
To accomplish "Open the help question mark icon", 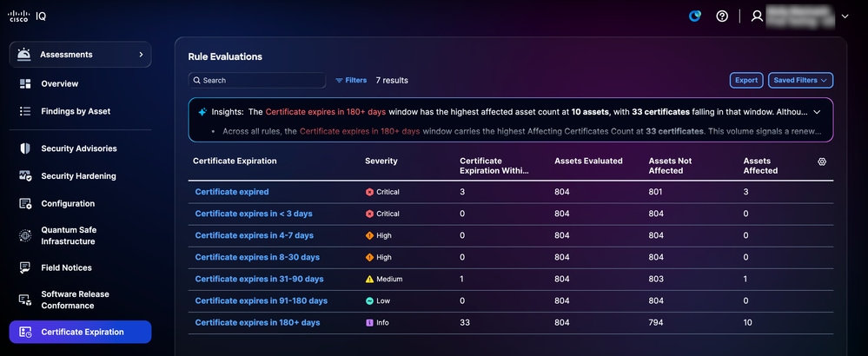I will pos(722,16).
